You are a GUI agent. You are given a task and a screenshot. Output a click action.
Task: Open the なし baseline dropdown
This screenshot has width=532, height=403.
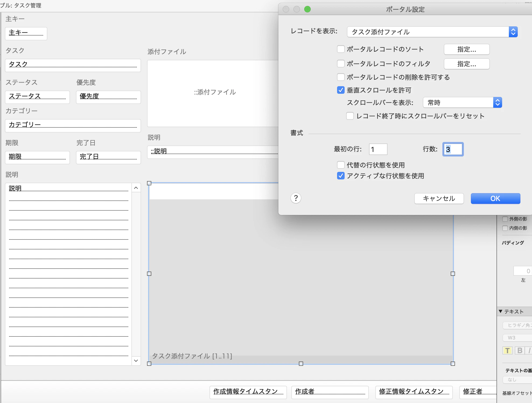(x=517, y=380)
